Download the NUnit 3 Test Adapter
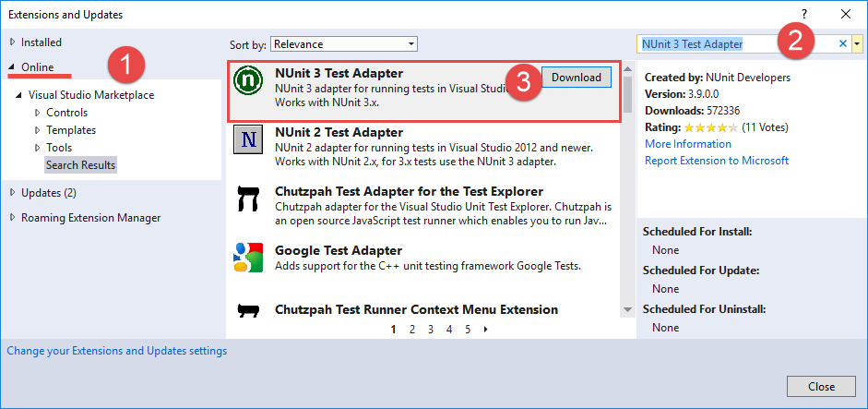The width and height of the screenshot is (868, 409). pos(576,78)
